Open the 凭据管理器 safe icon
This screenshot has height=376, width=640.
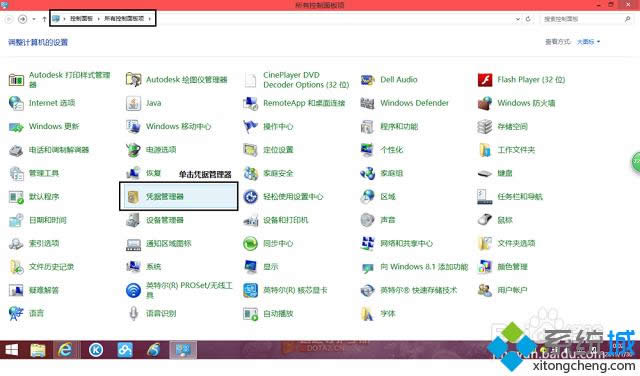click(x=133, y=197)
